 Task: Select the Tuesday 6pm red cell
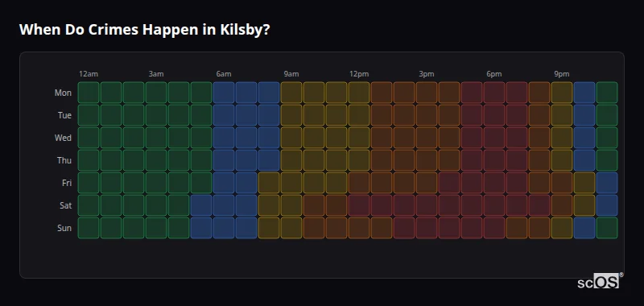point(494,115)
